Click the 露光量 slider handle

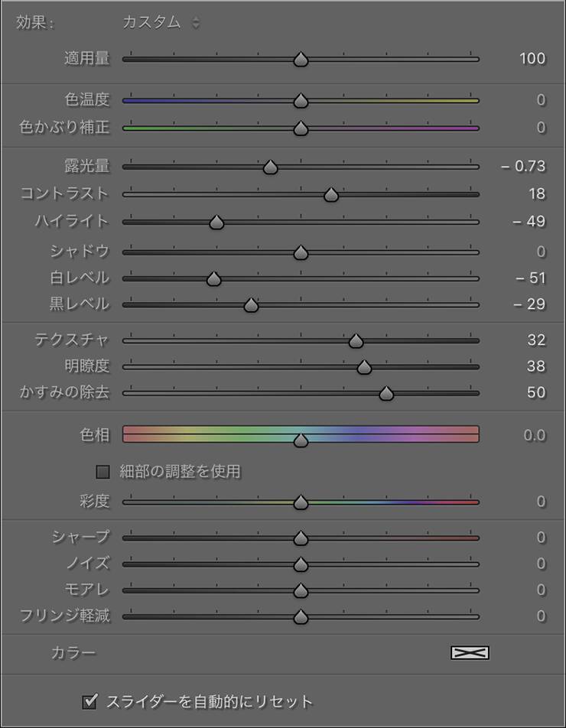pos(271,167)
